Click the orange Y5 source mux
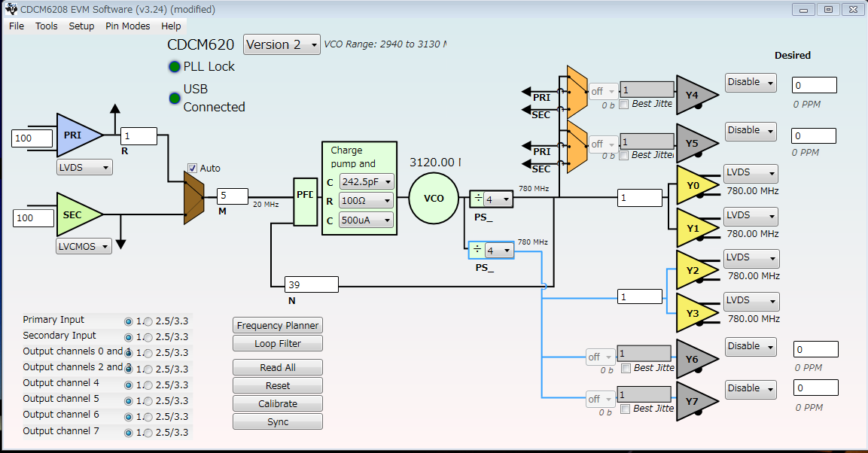 pos(577,146)
